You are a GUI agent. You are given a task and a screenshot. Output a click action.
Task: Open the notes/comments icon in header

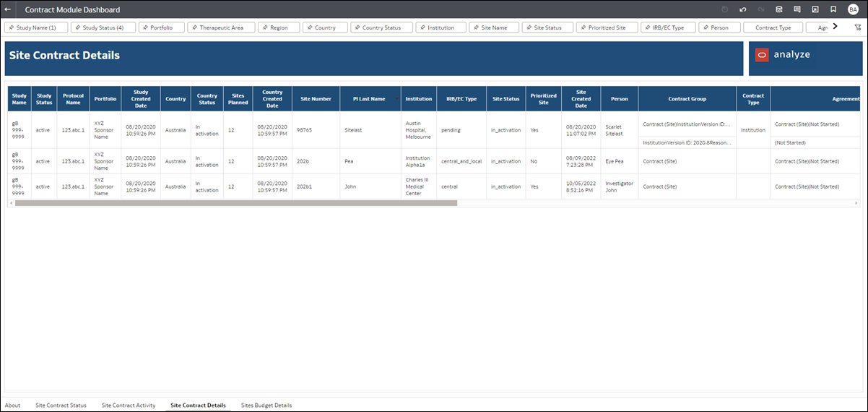797,10
